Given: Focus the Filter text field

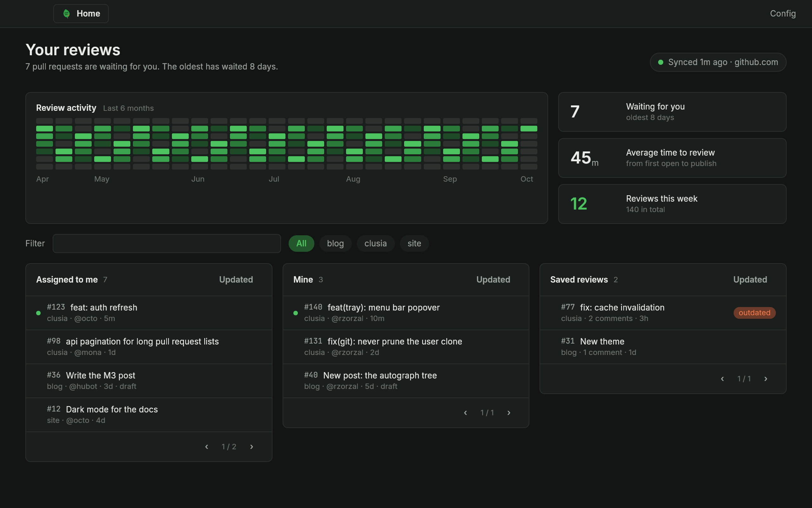Looking at the screenshot, I should click(x=167, y=243).
